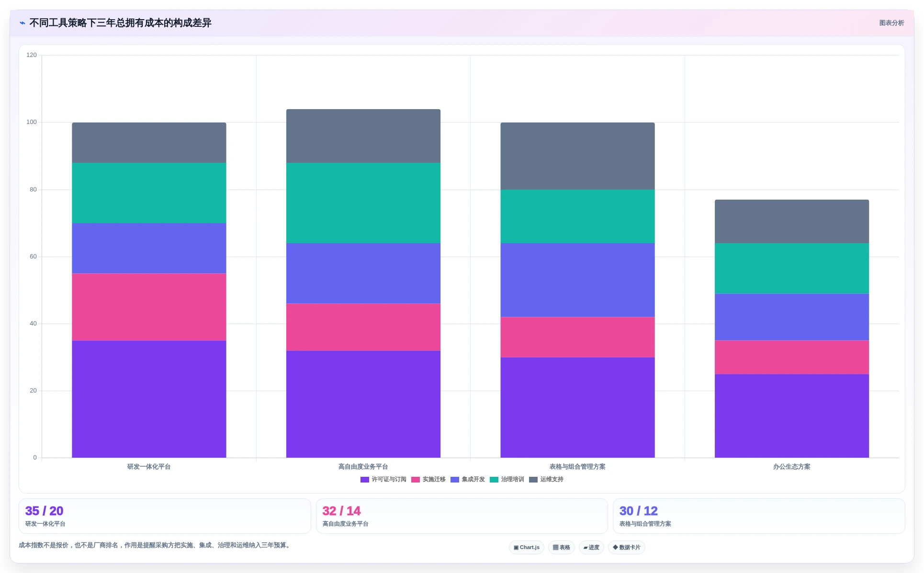Click the chart title 不同工具策略下三年总拥有成本的构成差异
Image resolution: width=924 pixels, height=573 pixels.
click(120, 23)
